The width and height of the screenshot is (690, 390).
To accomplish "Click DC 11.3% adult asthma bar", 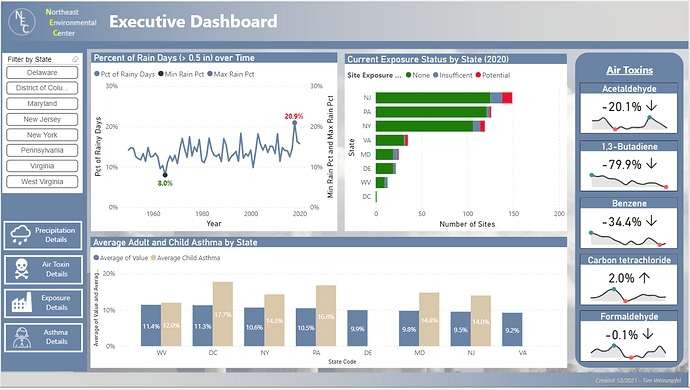I will click(202, 326).
